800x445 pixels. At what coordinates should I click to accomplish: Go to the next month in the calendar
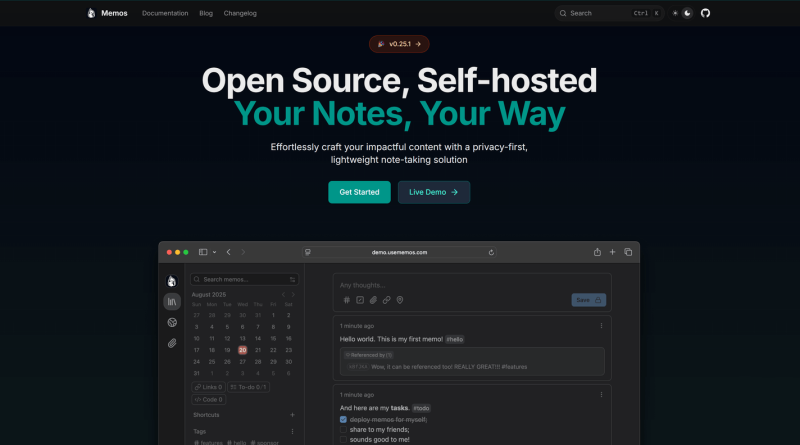[x=292, y=295]
